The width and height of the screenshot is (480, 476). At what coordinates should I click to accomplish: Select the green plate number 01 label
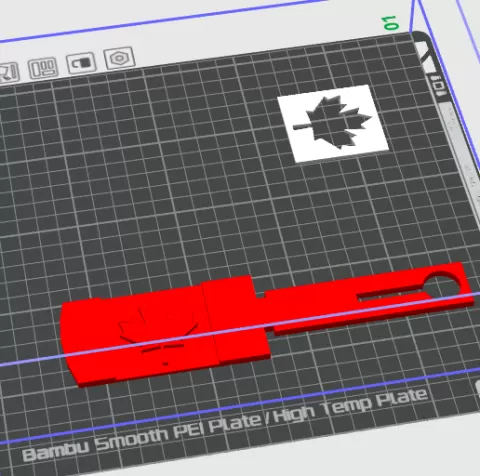point(391,23)
